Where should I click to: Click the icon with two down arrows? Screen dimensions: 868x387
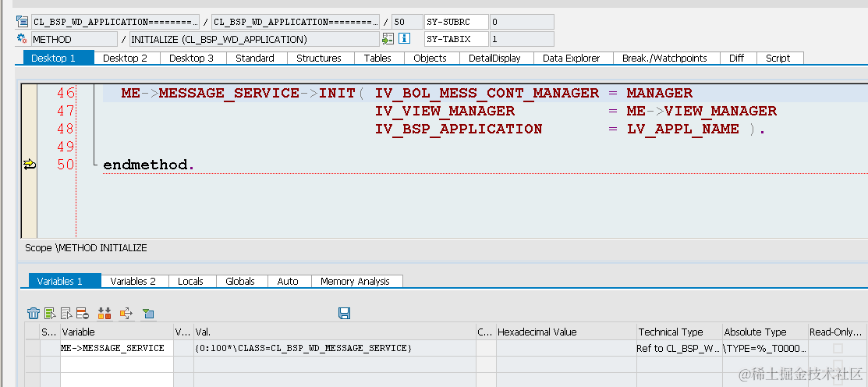pos(105,314)
